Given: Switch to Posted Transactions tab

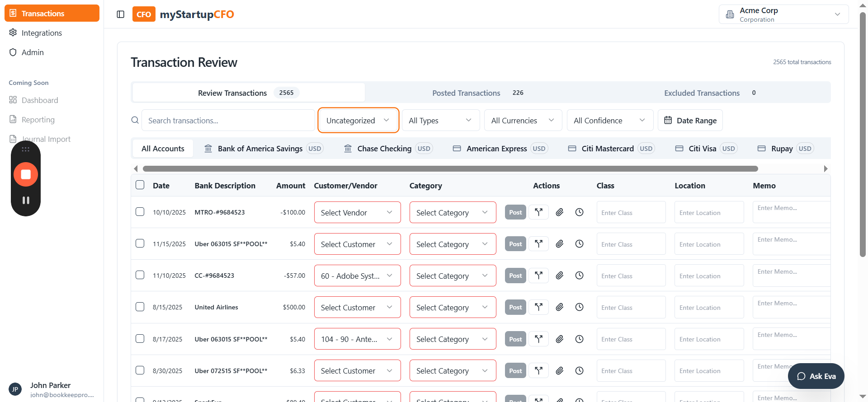Looking at the screenshot, I should click(466, 93).
